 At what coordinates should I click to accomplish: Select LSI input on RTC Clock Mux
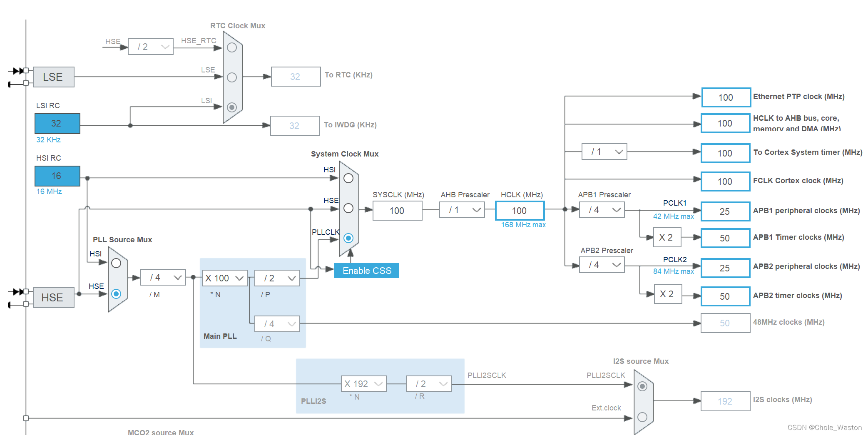click(232, 107)
